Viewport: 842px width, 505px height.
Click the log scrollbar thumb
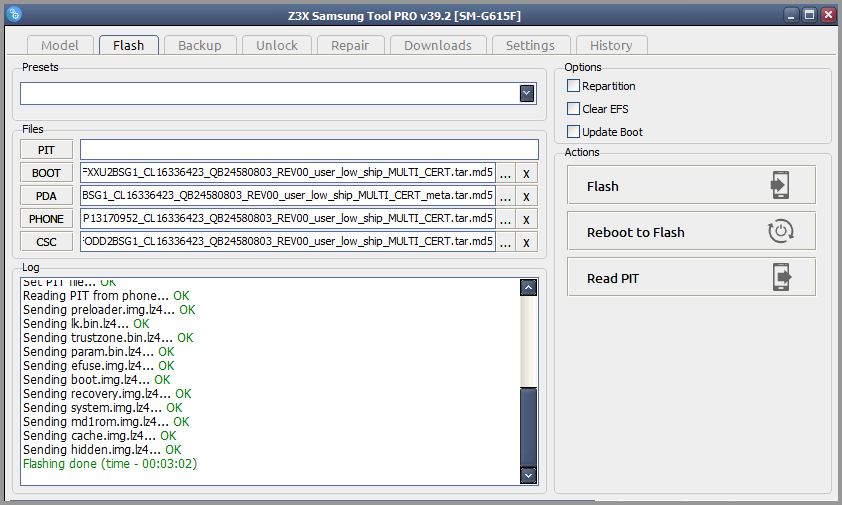(529, 427)
